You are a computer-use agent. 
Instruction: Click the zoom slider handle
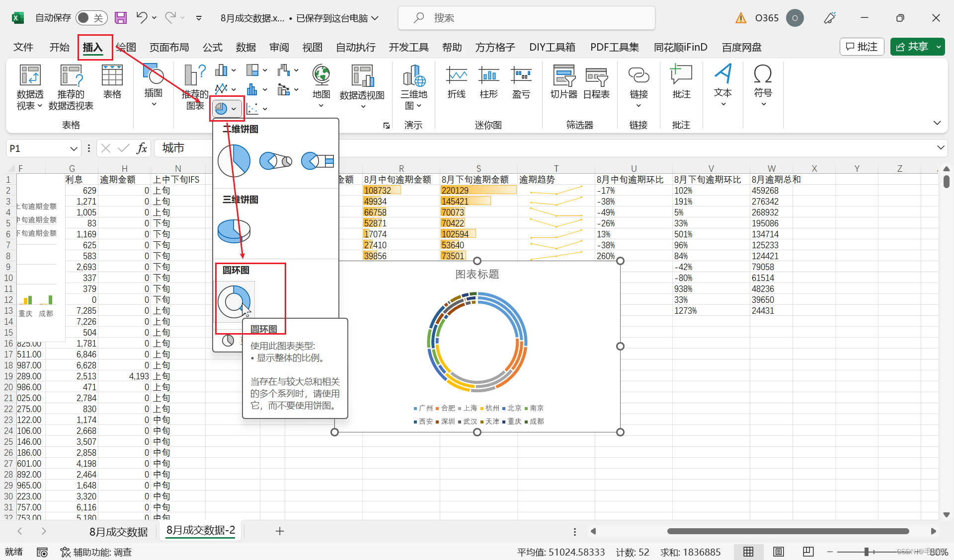pyautogui.click(x=866, y=552)
